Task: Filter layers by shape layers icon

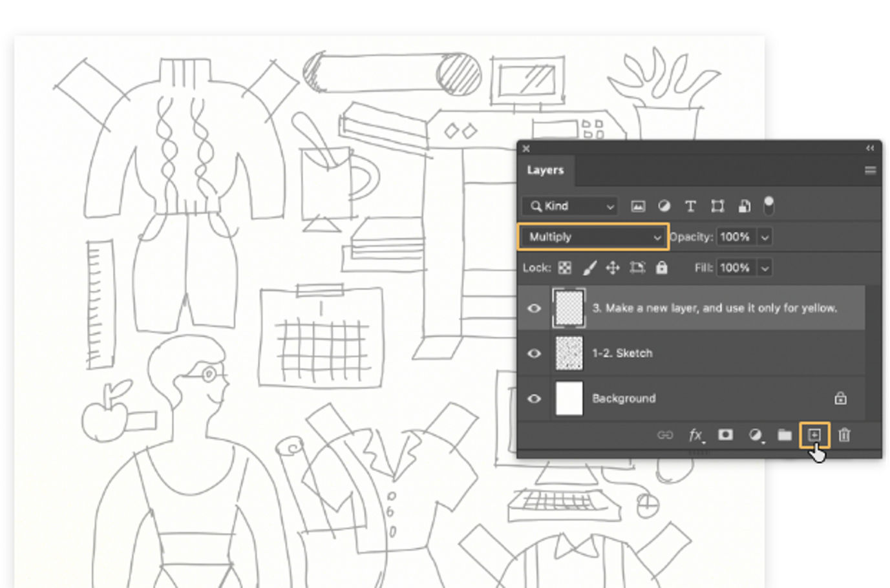Action: coord(717,206)
